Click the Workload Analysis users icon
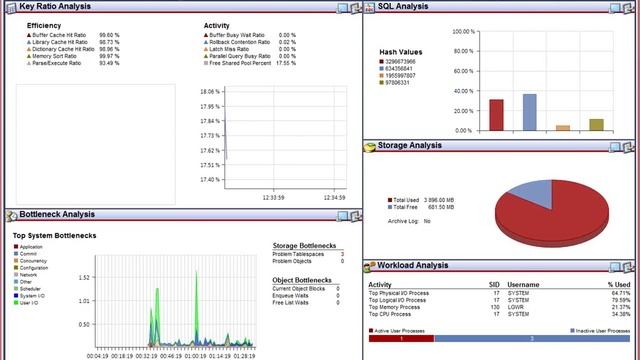This screenshot has height=360, width=640. [370, 267]
